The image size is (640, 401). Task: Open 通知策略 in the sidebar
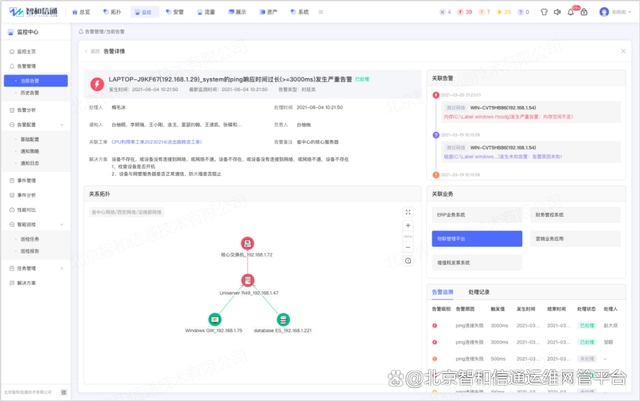coord(30,151)
